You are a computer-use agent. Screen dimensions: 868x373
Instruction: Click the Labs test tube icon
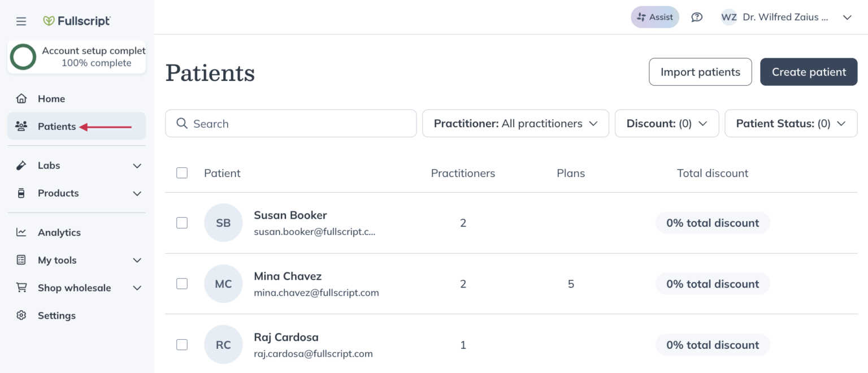[21, 166]
